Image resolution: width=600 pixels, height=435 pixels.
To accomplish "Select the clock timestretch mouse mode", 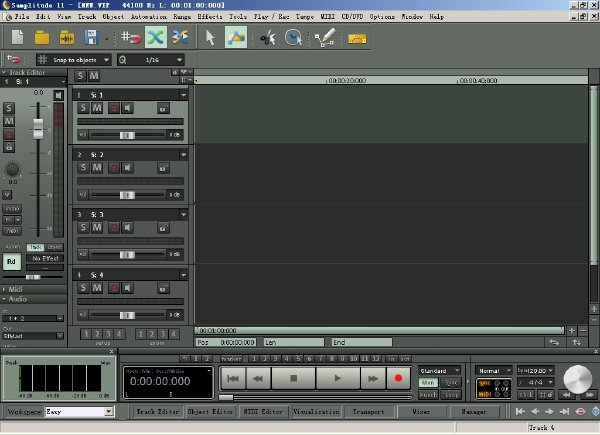I will click(293, 37).
